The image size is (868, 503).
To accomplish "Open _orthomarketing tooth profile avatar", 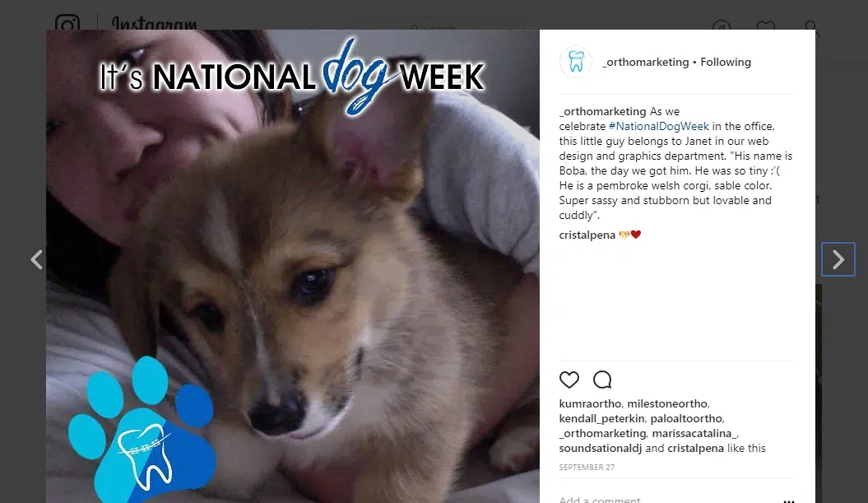I will pyautogui.click(x=576, y=62).
